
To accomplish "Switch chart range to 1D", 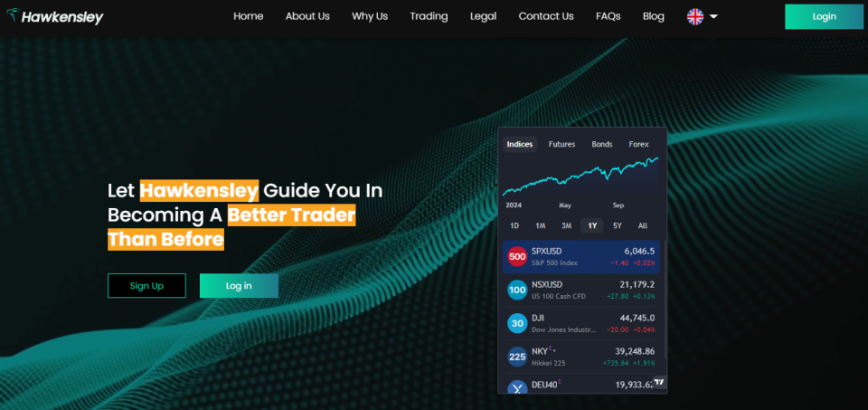I will 514,225.
